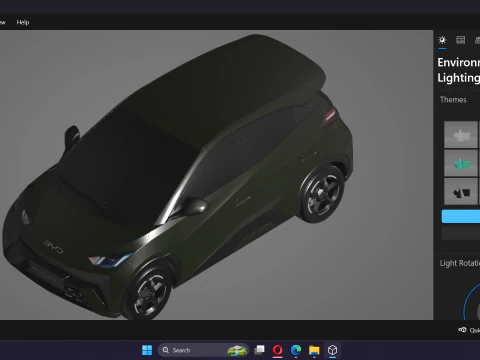
Task: Switch to the Stats & Shading panel tab
Action: pos(461,40)
